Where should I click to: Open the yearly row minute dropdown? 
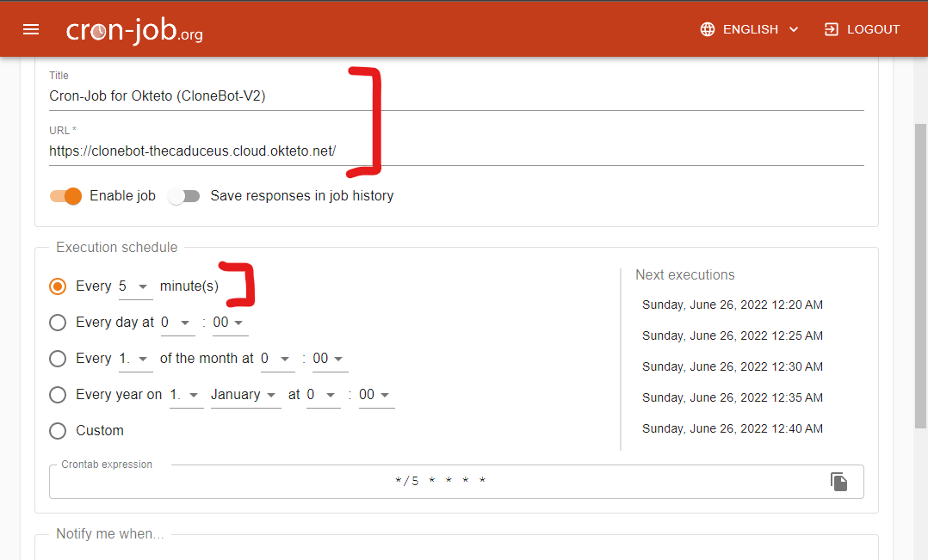[x=376, y=395]
